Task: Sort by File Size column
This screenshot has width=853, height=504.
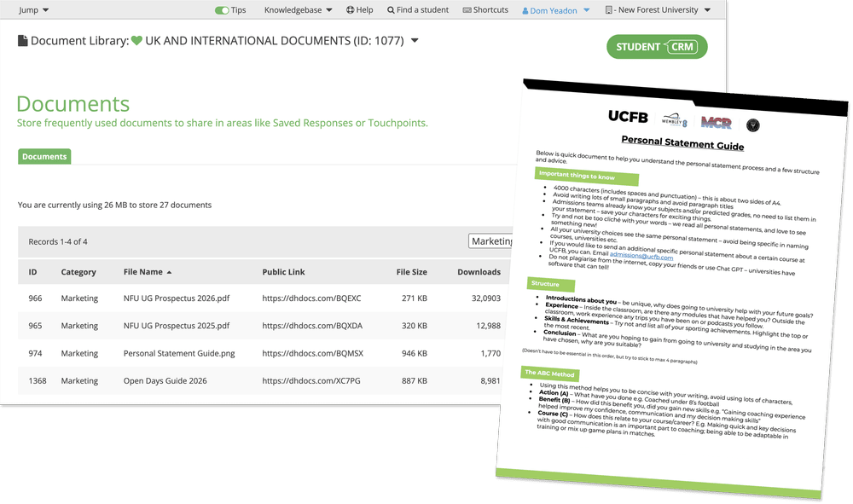Action: coord(411,272)
